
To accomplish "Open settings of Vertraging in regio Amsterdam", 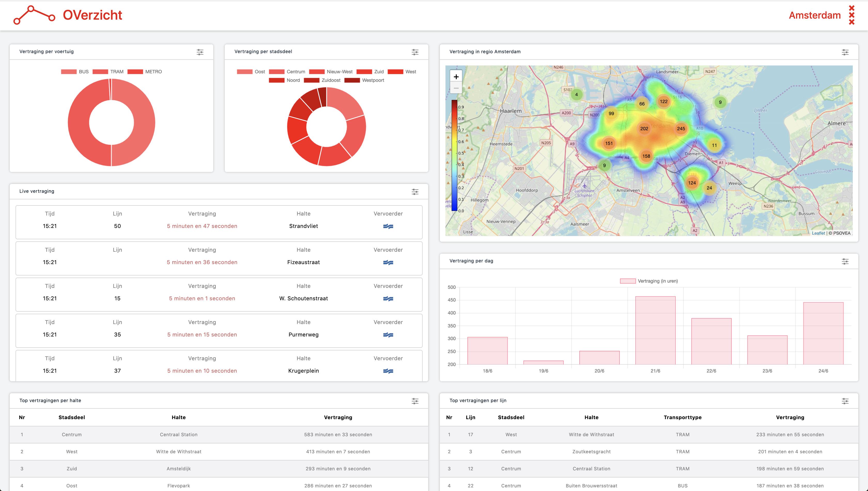I will click(x=845, y=52).
